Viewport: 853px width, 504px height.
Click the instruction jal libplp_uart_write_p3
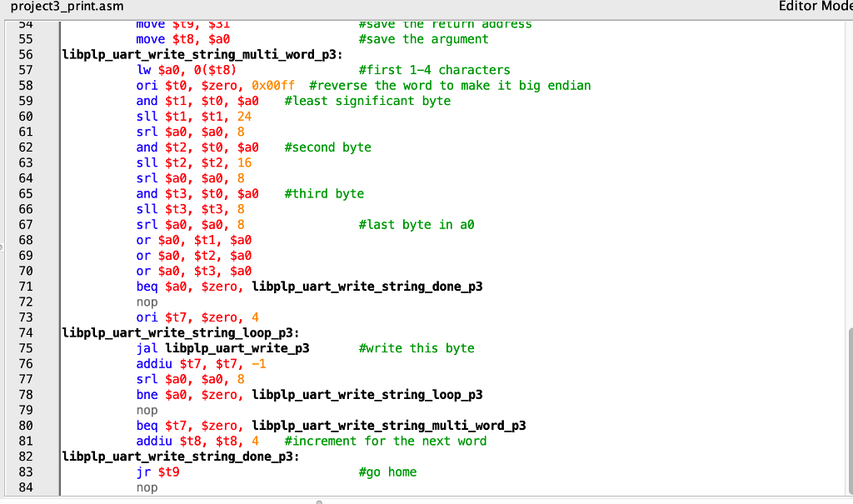(223, 348)
